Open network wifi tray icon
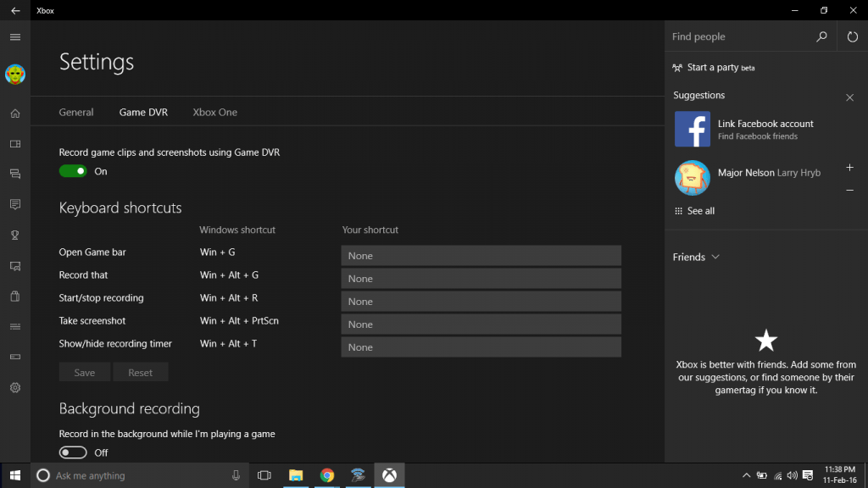 click(778, 475)
